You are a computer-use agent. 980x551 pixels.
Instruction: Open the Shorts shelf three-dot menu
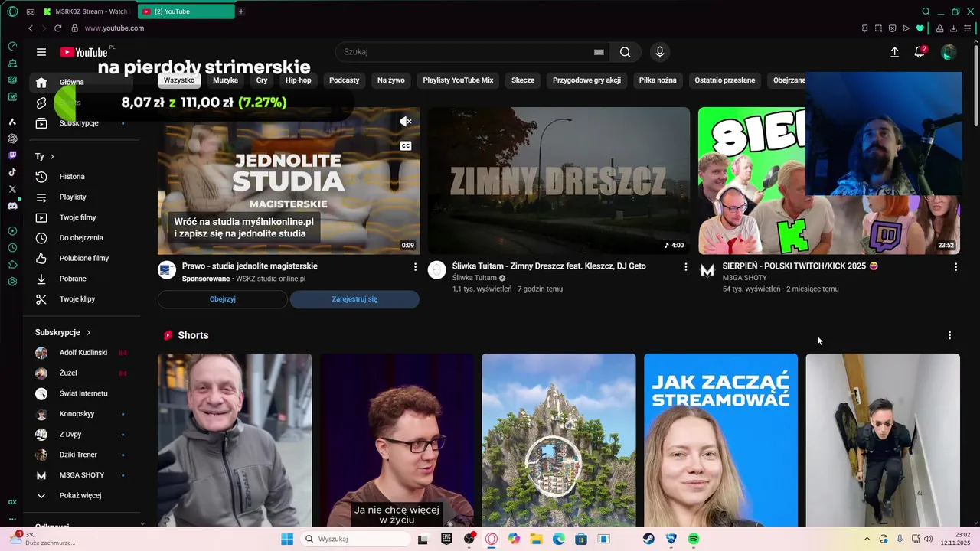point(949,336)
